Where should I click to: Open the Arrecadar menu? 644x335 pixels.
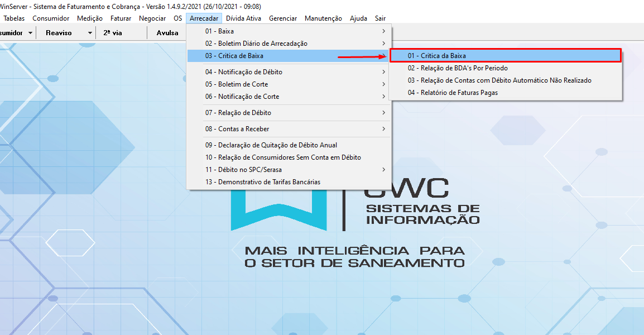pyautogui.click(x=204, y=18)
